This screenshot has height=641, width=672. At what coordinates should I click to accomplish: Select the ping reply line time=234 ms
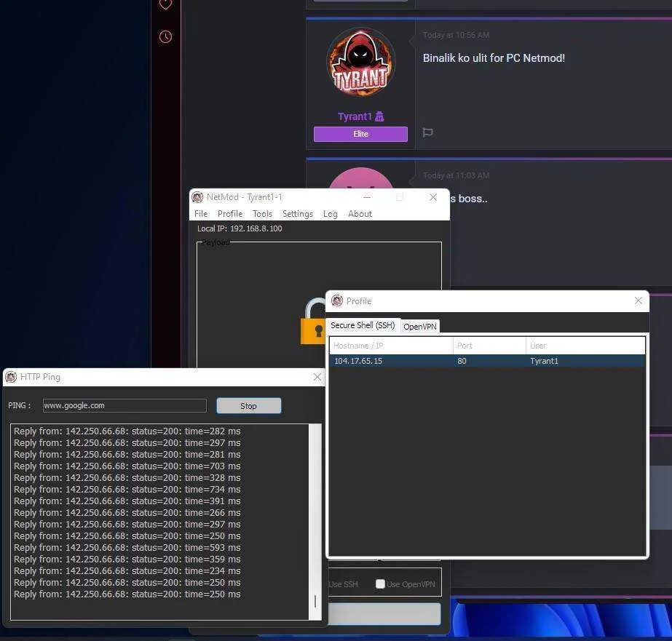click(x=127, y=570)
